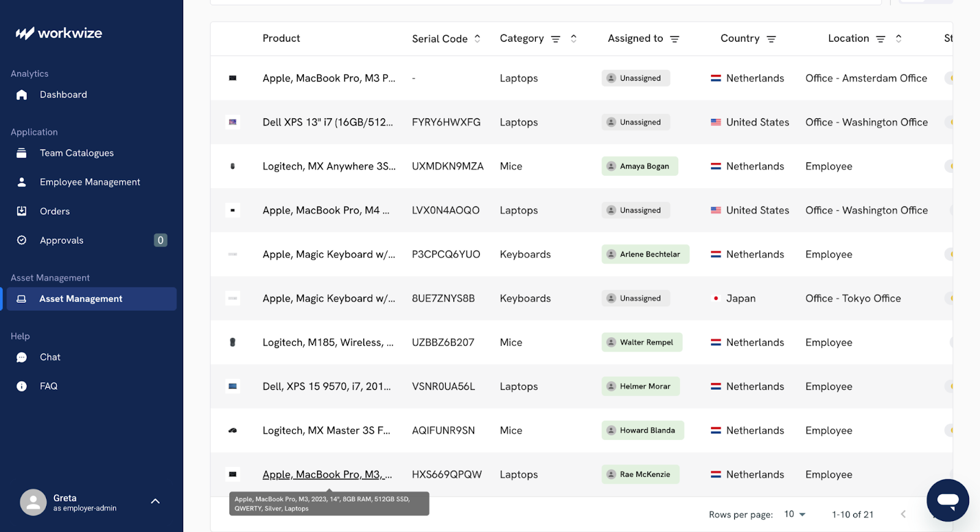This screenshot has height=532, width=980.
Task: Sort by Serial Code column
Action: tap(477, 39)
